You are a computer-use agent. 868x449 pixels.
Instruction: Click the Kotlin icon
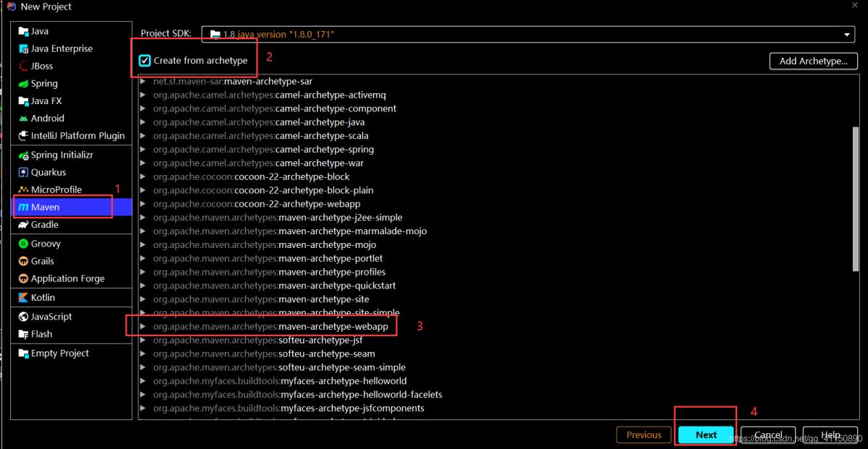point(23,297)
